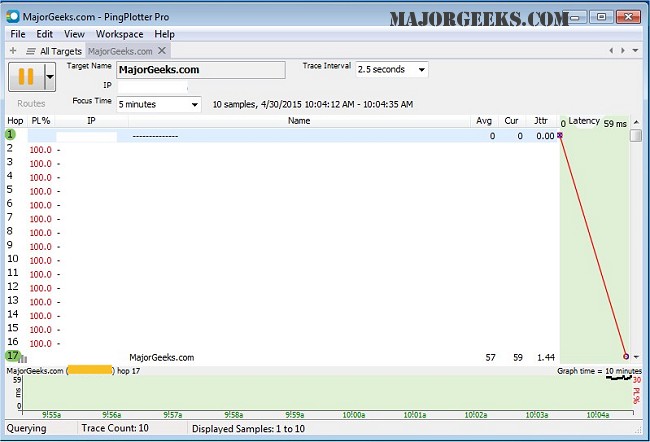Click the Trace Count: 10 status entry

pyautogui.click(x=115, y=428)
